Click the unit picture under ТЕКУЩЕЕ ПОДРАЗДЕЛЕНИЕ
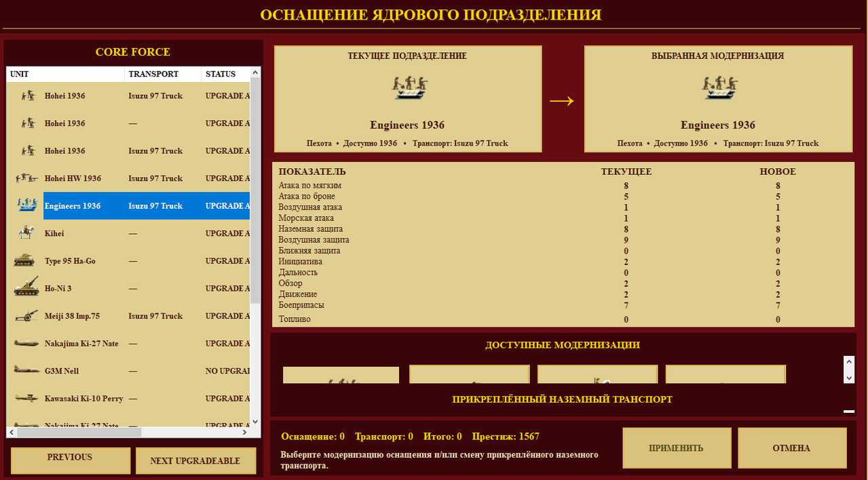 click(410, 88)
